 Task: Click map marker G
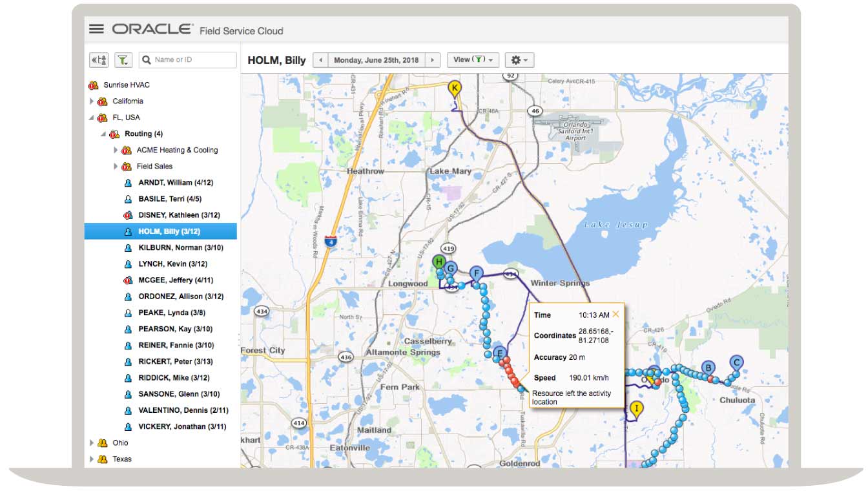point(451,268)
